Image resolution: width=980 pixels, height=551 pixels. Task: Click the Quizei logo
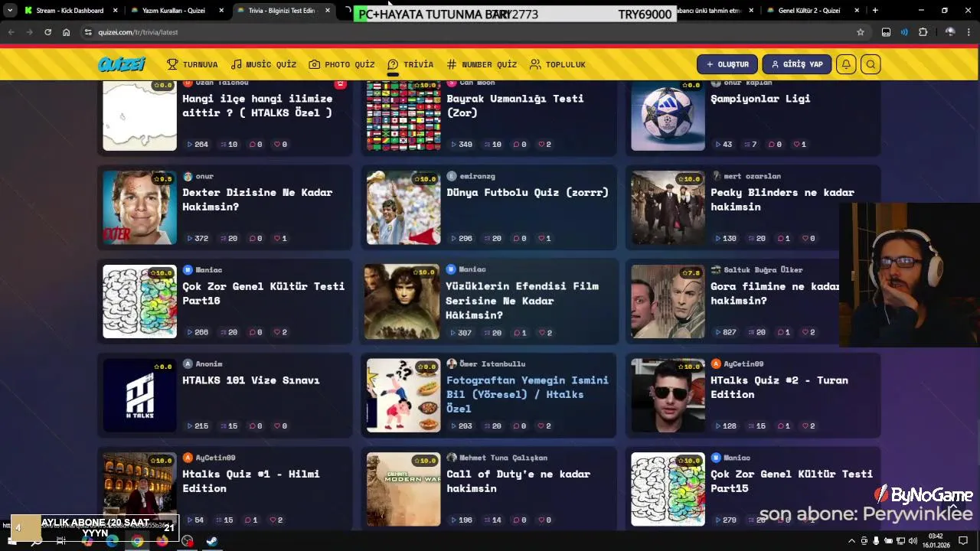point(122,64)
